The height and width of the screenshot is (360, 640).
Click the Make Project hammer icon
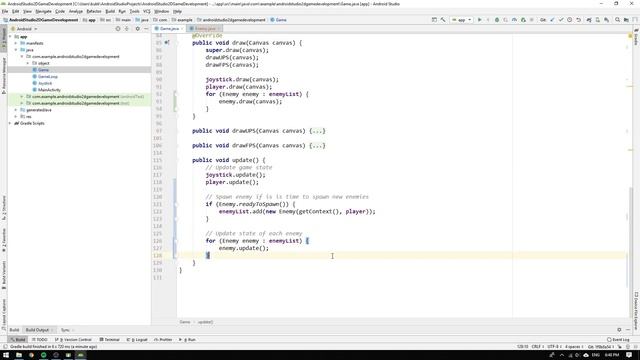443,20
